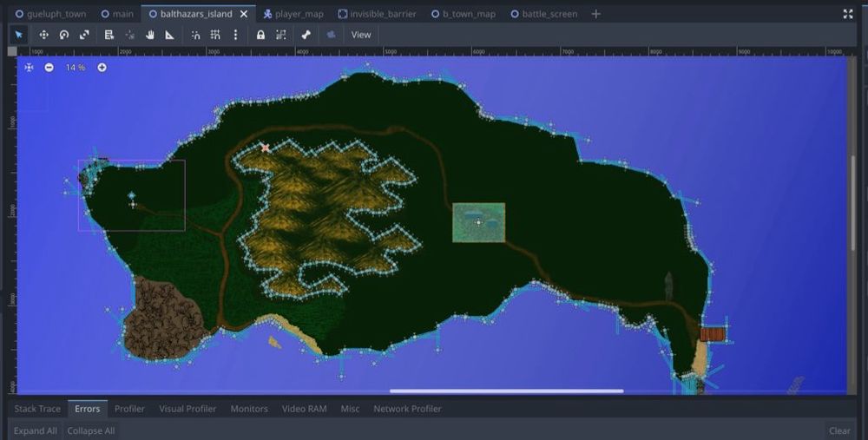
Task: Open the snapping options three-dot menu
Action: pyautogui.click(x=235, y=35)
